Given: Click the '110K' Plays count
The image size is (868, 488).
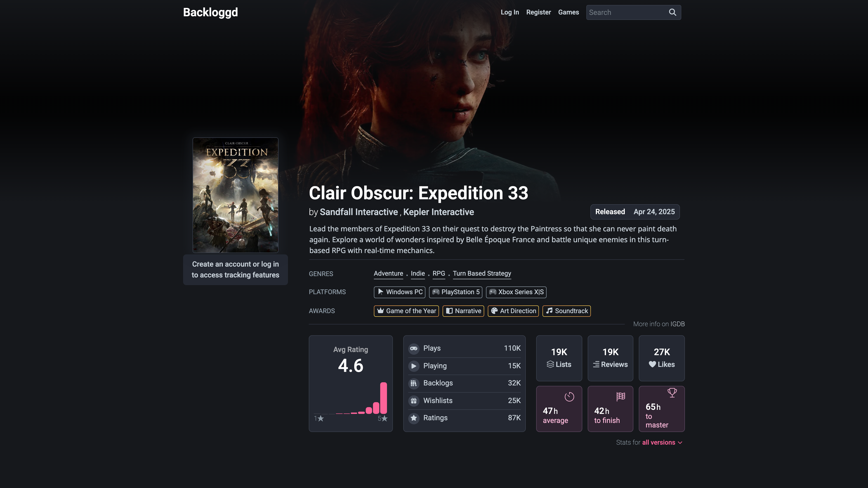Looking at the screenshot, I should point(512,348).
